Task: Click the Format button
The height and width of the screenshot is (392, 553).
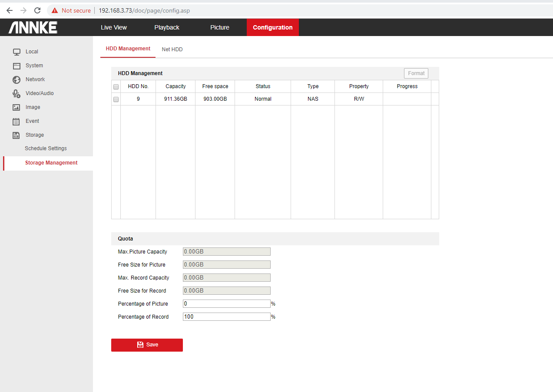Action: 416,73
